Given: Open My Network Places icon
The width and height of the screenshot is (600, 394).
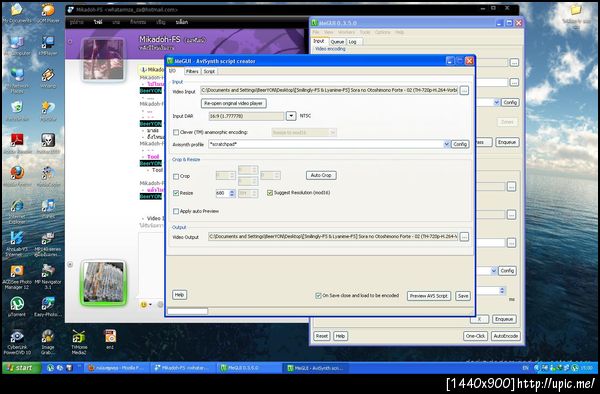Looking at the screenshot, I should coord(17,80).
